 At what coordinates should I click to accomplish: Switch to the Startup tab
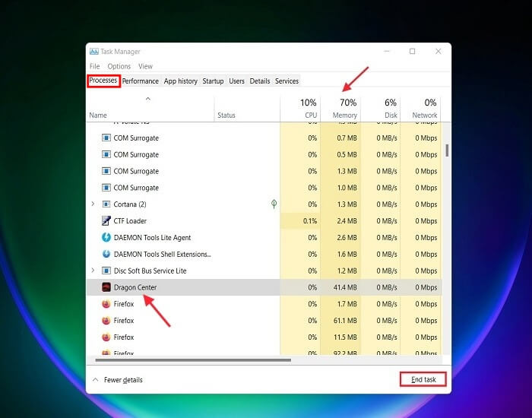tap(213, 81)
